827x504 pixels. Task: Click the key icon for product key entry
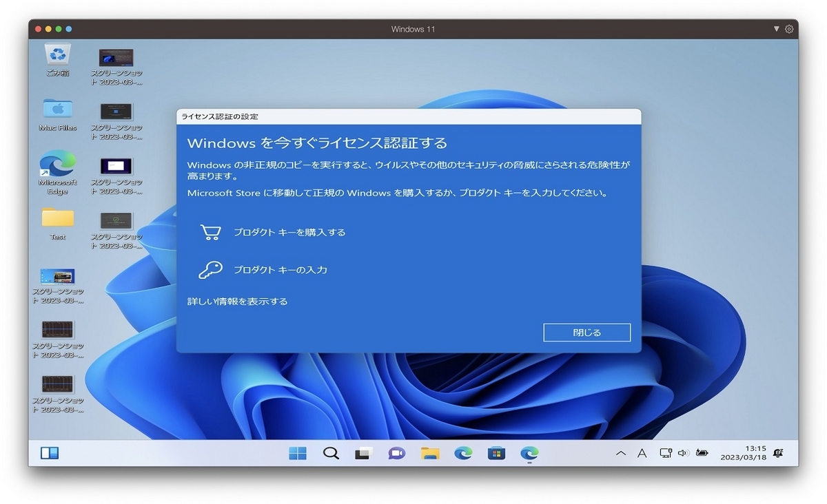tap(210, 269)
